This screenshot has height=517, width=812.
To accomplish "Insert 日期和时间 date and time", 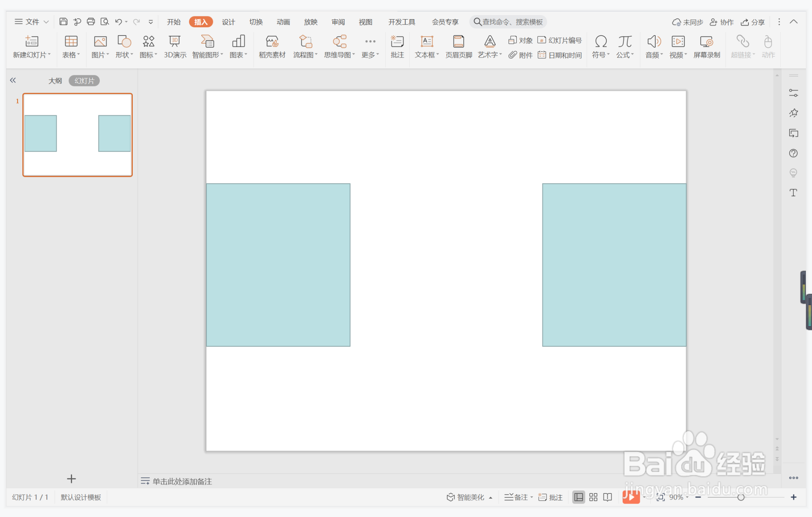I will click(560, 55).
